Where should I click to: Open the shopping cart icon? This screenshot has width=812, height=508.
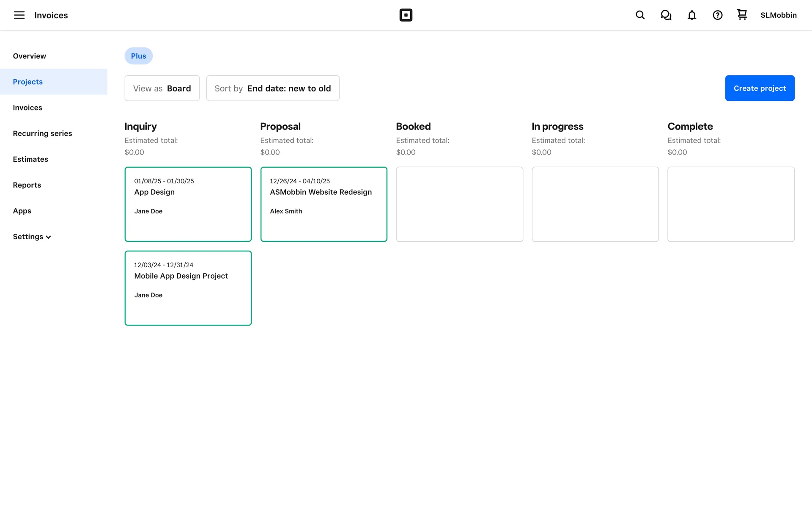tap(742, 15)
